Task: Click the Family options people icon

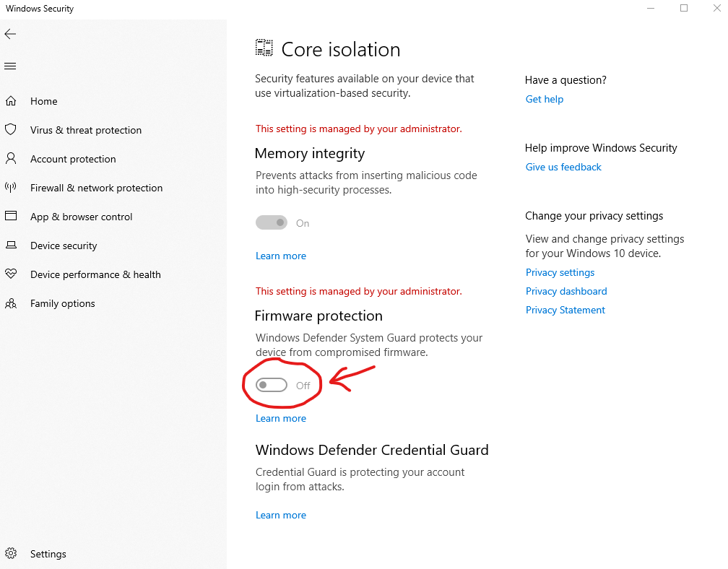Action: click(11, 303)
